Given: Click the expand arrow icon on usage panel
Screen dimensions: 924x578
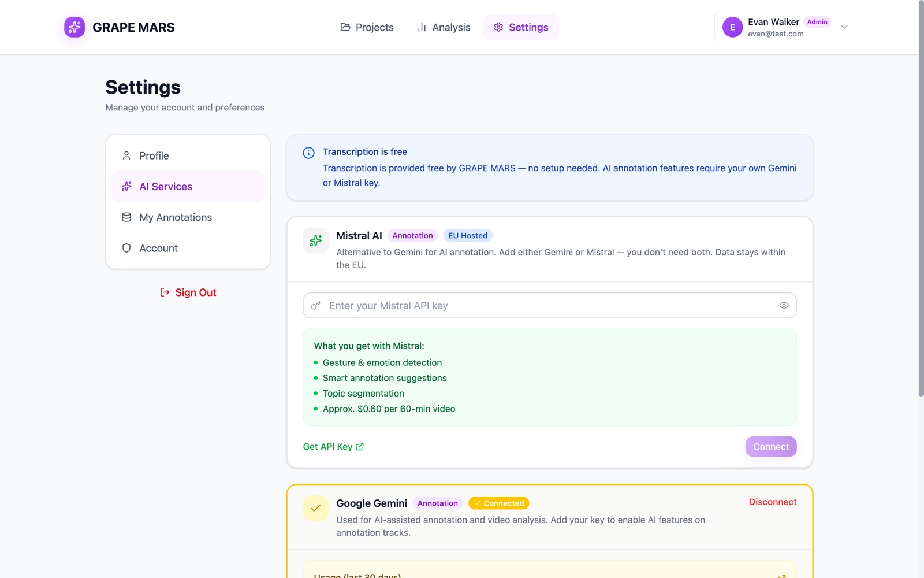Looking at the screenshot, I should pos(781,576).
